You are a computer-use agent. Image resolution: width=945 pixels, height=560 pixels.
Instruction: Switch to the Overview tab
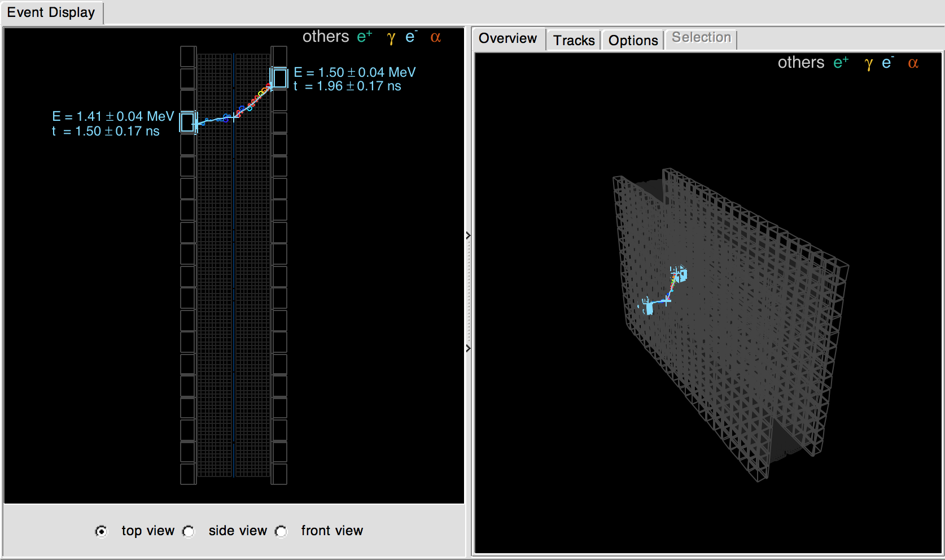pyautogui.click(x=508, y=38)
